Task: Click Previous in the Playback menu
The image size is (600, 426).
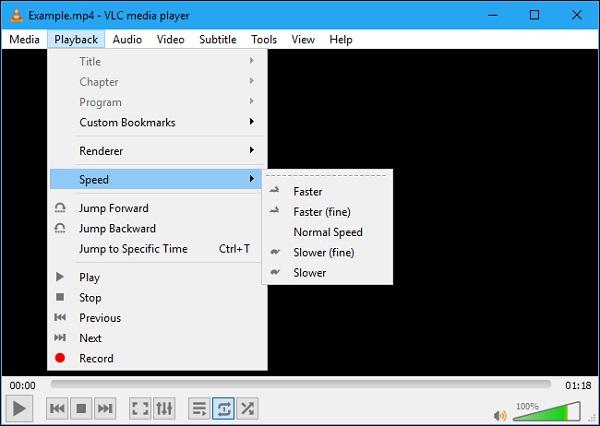Action: pyautogui.click(x=157, y=318)
